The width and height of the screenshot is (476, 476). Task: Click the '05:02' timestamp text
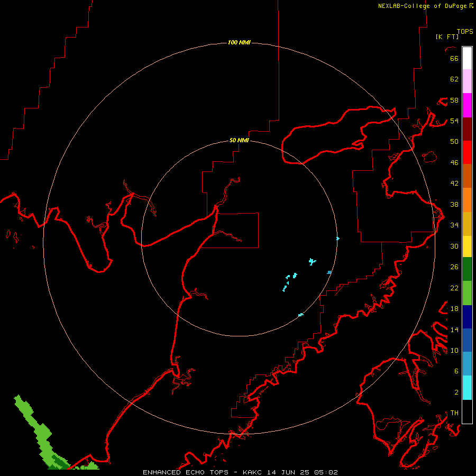click(x=326, y=472)
